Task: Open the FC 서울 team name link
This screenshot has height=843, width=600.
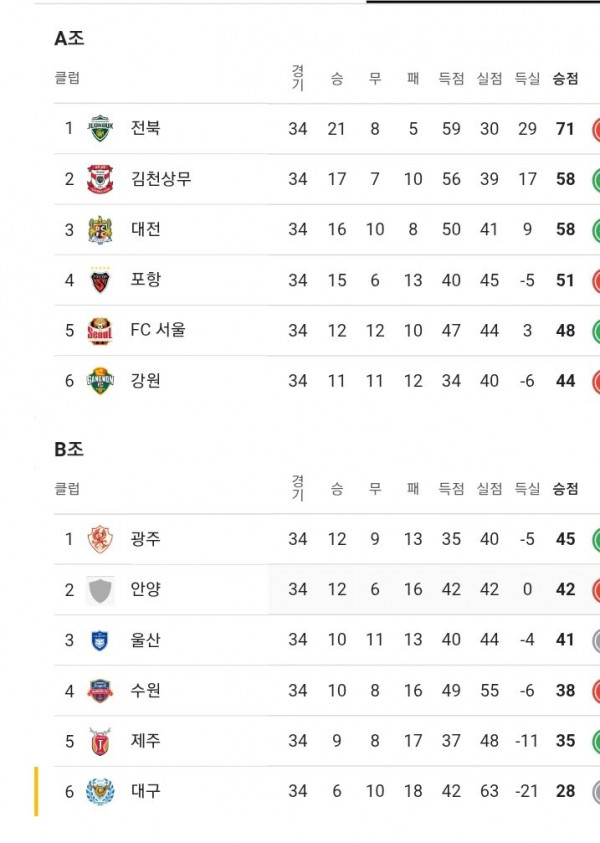Action: (158, 330)
